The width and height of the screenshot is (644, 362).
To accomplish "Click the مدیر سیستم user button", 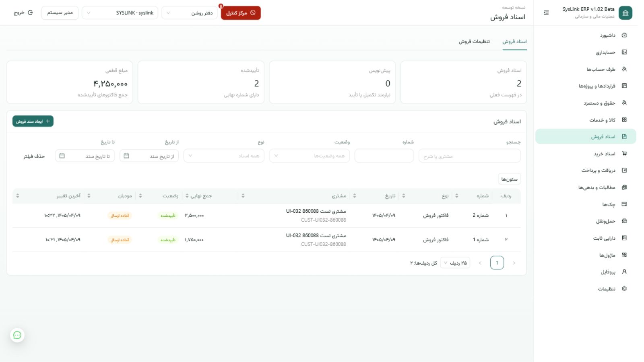I will (x=60, y=13).
